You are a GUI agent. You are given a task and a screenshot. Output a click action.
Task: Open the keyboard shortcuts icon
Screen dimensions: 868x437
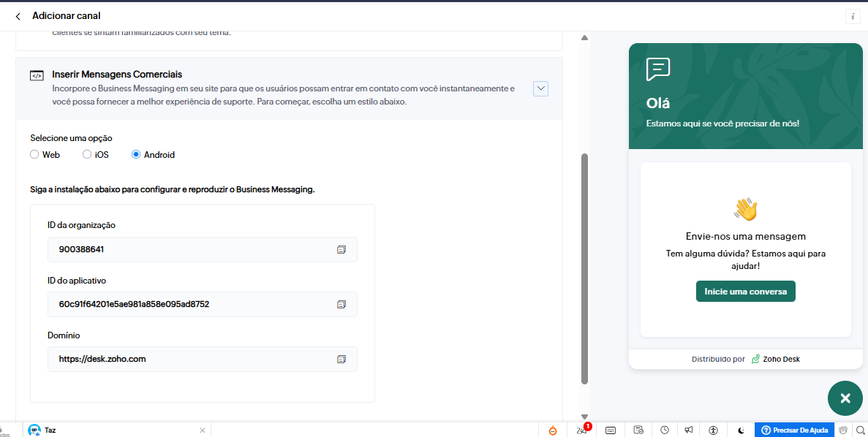[611, 430]
